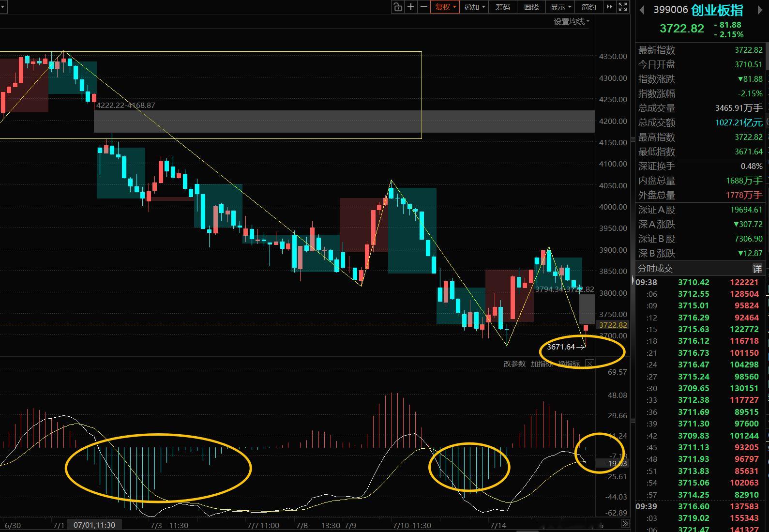Click the 4222.22-4168.87 gap label

126,105
